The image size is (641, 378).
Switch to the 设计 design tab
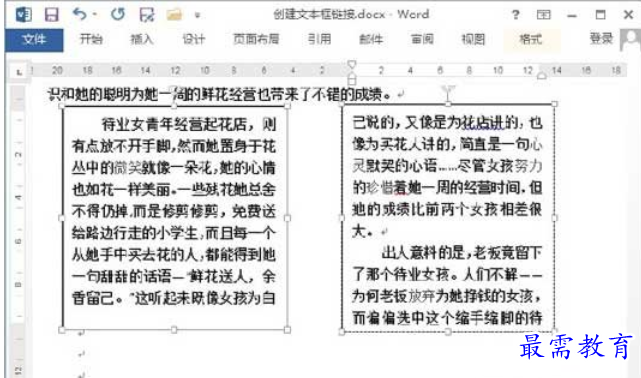coord(193,39)
